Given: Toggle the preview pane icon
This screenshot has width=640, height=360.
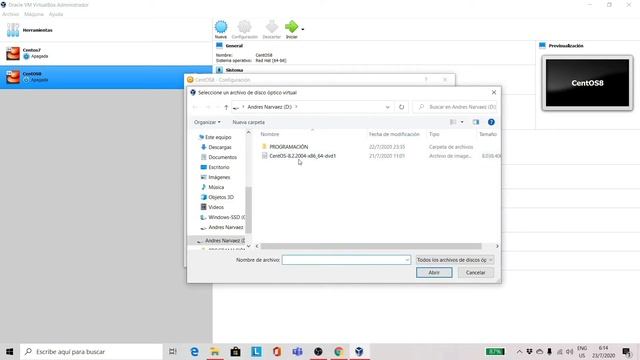Looking at the screenshot, I should point(476,122).
